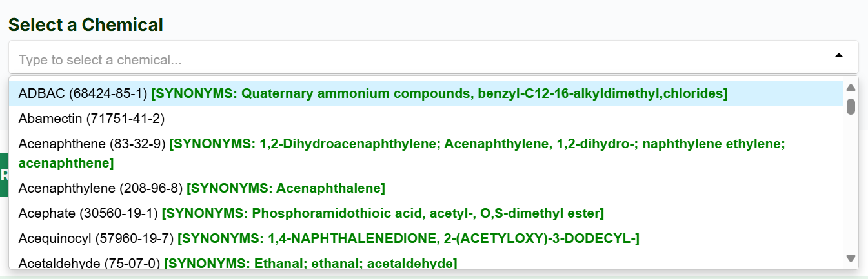
Task: Click the Ethanal synonyms green text
Action: coord(310,263)
